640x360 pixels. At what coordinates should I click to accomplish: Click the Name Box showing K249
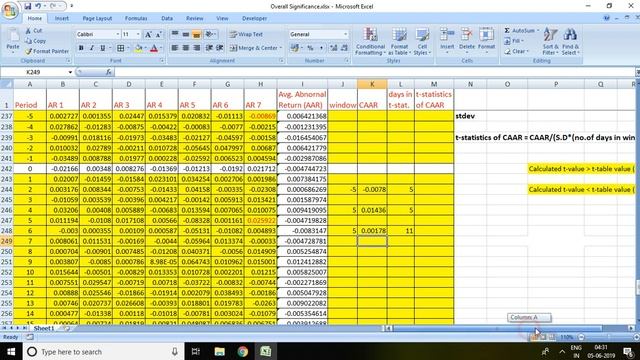[33, 72]
